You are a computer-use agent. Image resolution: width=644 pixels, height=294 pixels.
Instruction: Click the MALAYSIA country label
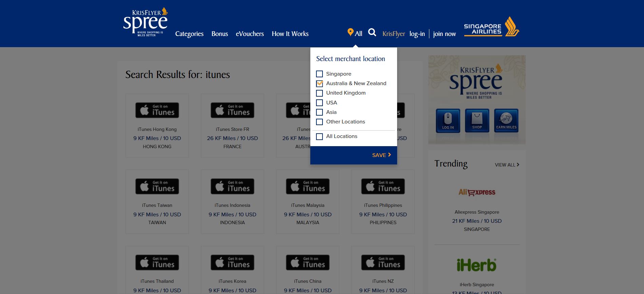click(x=308, y=222)
